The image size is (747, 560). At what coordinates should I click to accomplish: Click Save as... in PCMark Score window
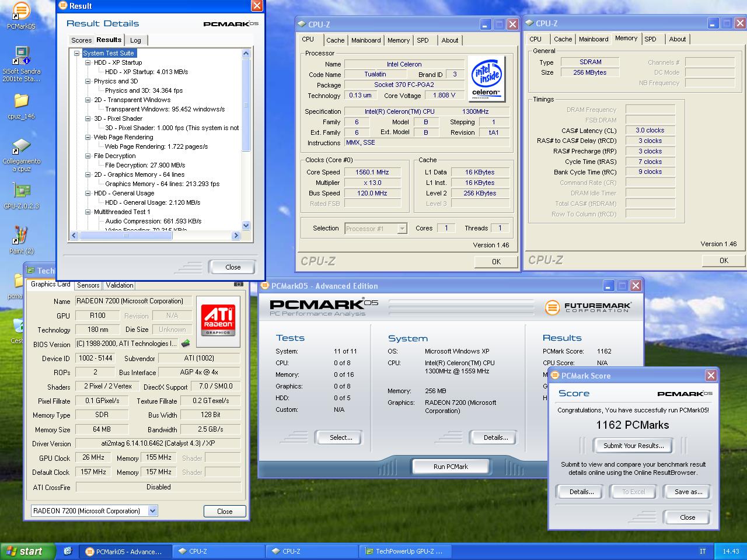[x=688, y=492]
